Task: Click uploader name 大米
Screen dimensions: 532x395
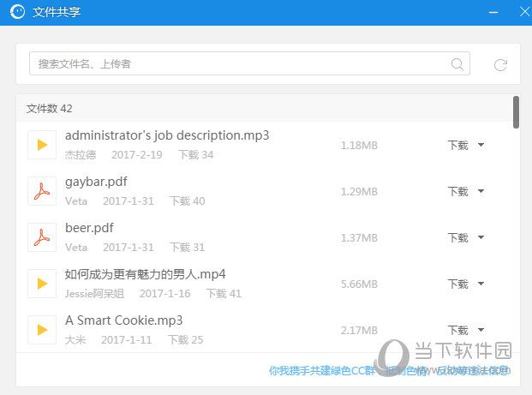Action: click(75, 339)
